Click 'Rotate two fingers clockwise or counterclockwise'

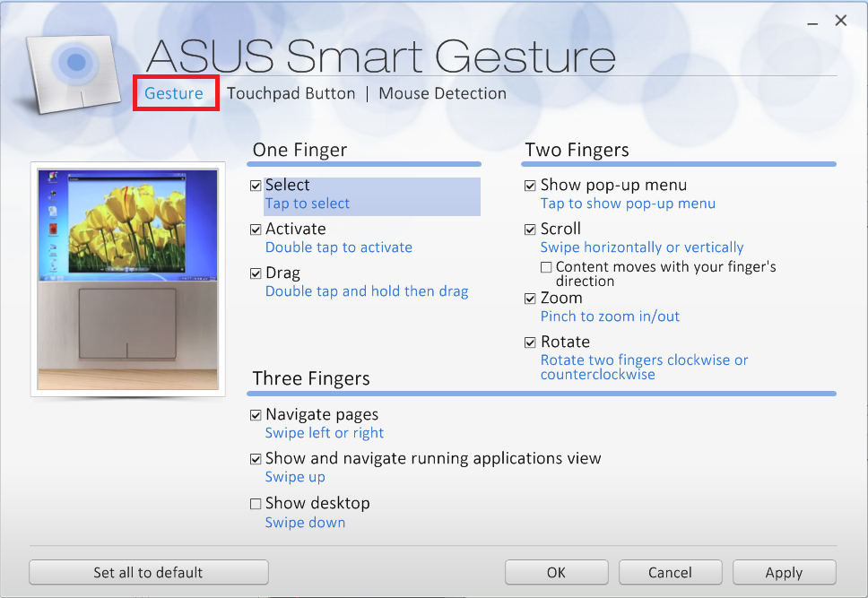tap(645, 367)
